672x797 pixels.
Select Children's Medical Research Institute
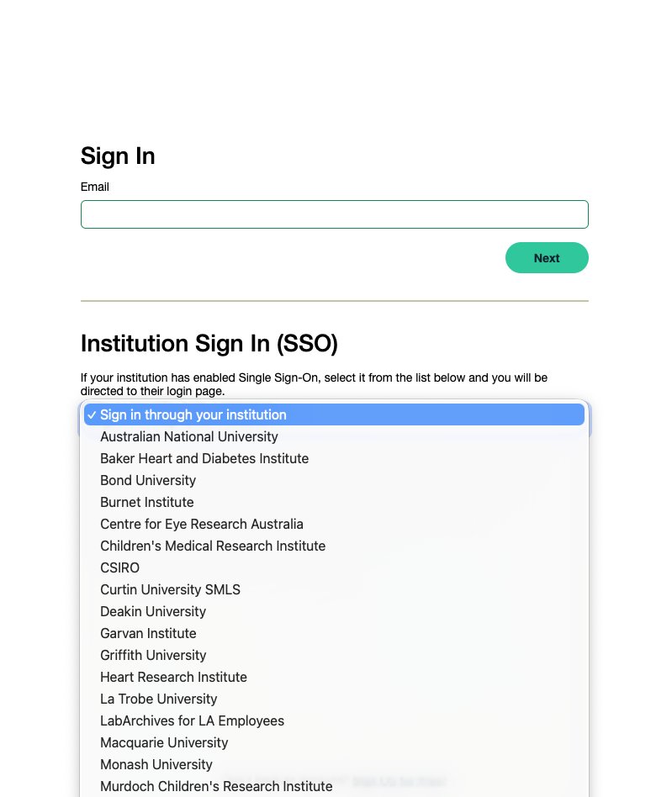click(213, 546)
